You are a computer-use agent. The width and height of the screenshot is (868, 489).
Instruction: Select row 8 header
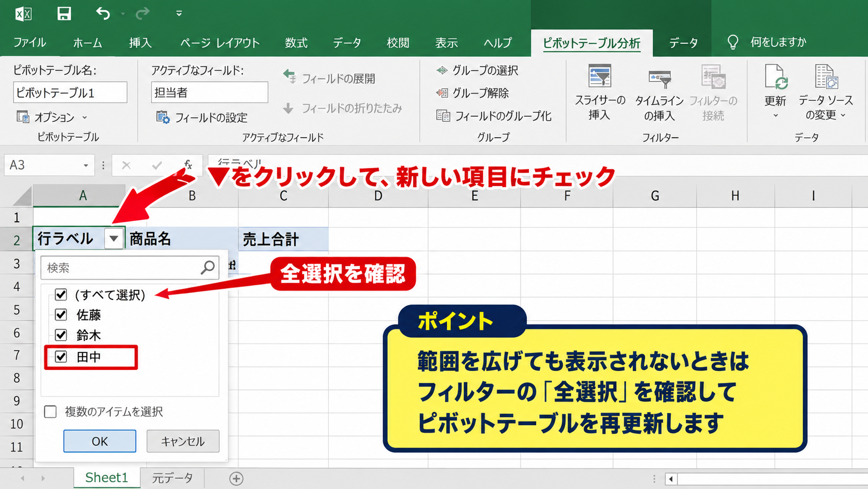pos(17,378)
